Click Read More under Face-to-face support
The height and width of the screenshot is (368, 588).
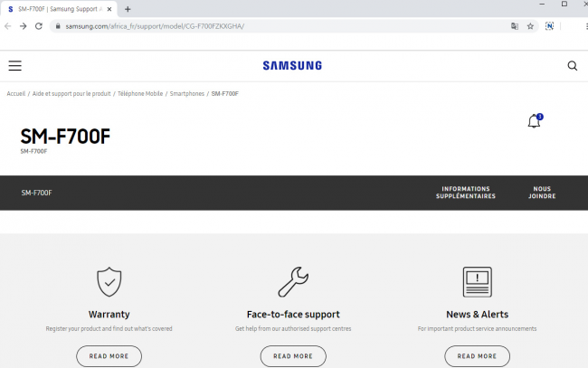click(x=293, y=356)
